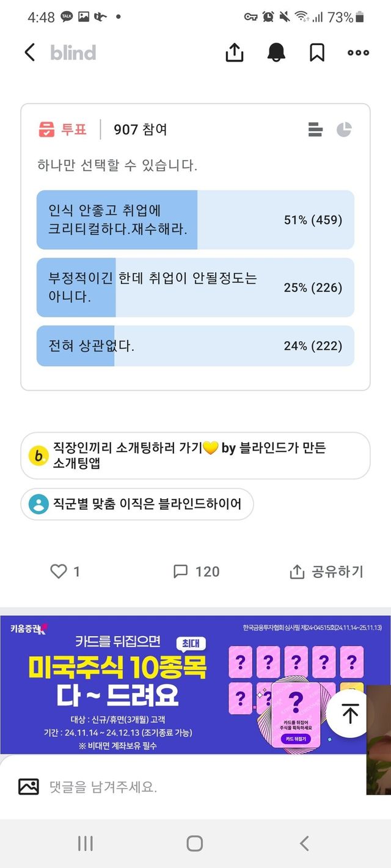The width and height of the screenshot is (391, 868).
Task: Open the three-dot more options menu
Action: [358, 53]
